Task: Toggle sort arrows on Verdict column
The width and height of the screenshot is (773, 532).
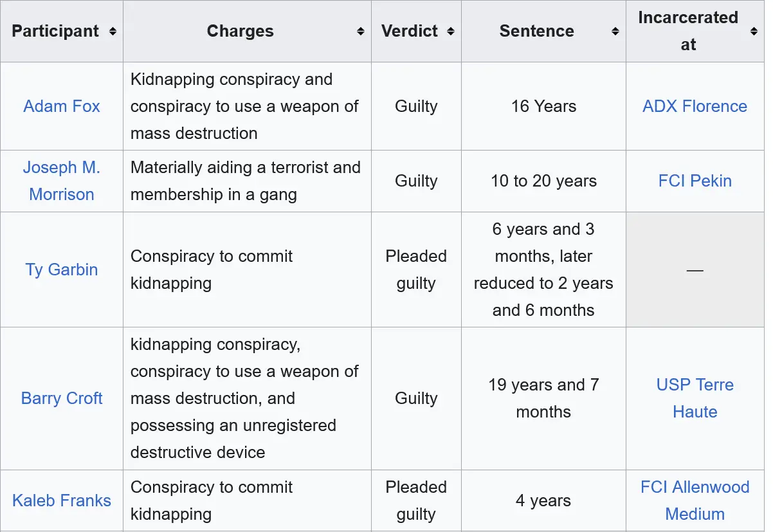Action: tap(451, 32)
